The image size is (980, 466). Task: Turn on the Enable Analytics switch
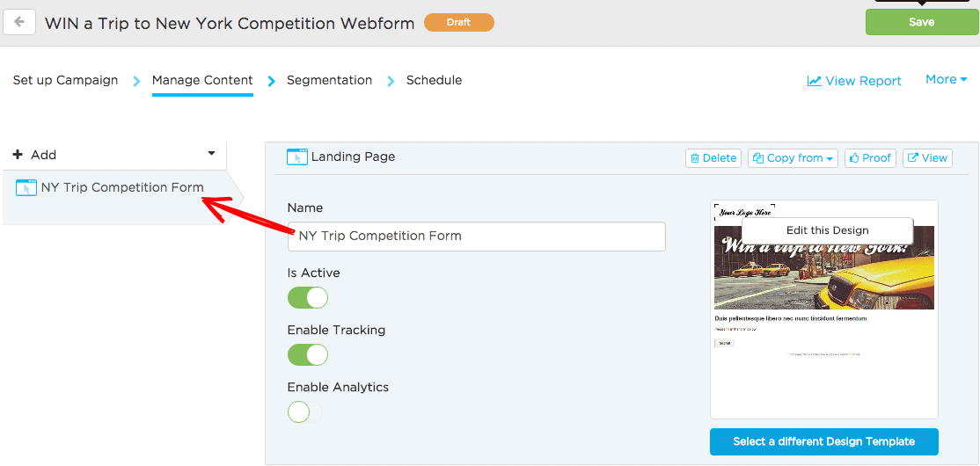coord(305,412)
